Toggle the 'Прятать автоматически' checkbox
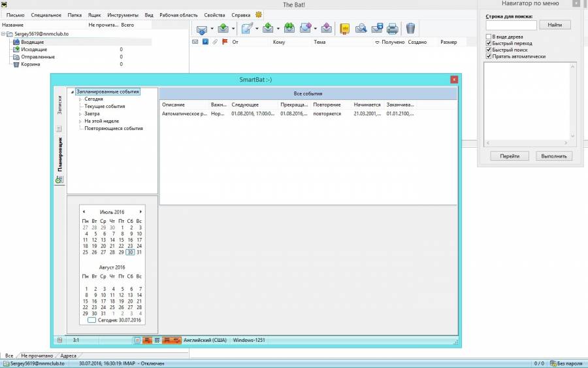 488,56
